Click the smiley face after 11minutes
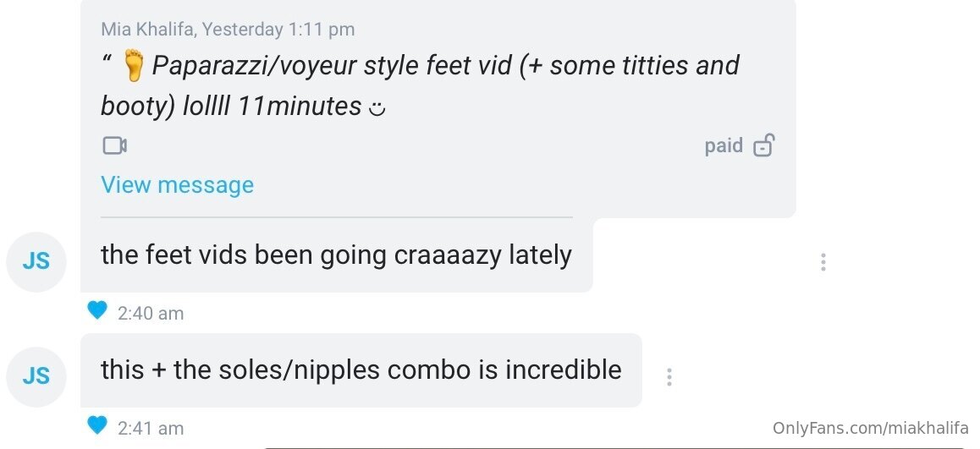The width and height of the screenshot is (980, 449). coord(378,108)
